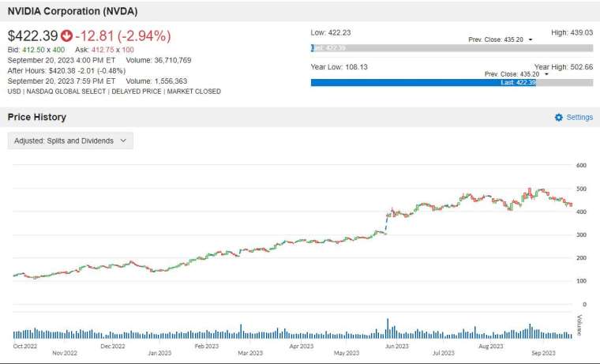Click Volume: 36,710,769 text
Screen dimensions: 600x364
point(159,60)
